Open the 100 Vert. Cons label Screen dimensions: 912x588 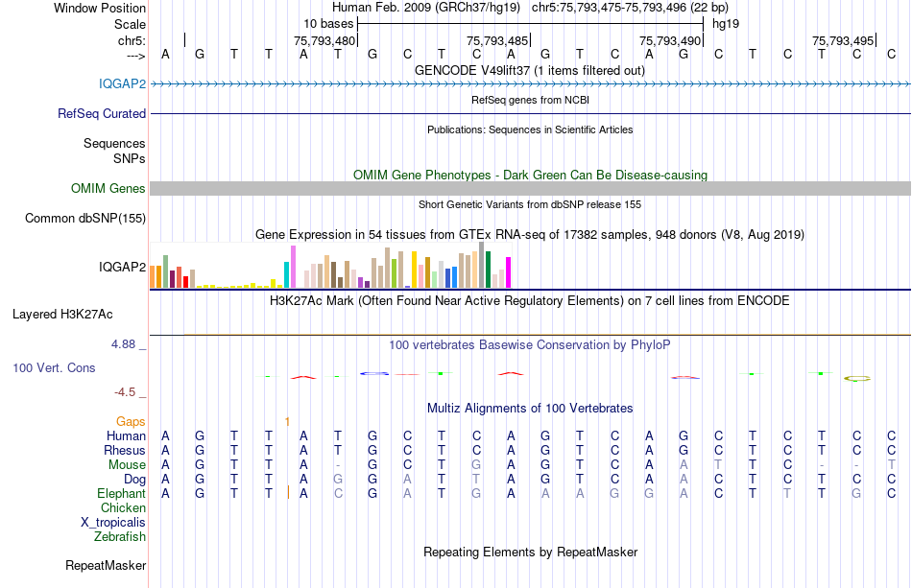[54, 367]
